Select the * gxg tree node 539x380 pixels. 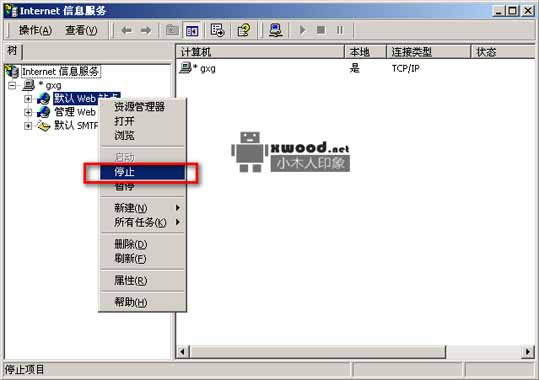(50, 85)
